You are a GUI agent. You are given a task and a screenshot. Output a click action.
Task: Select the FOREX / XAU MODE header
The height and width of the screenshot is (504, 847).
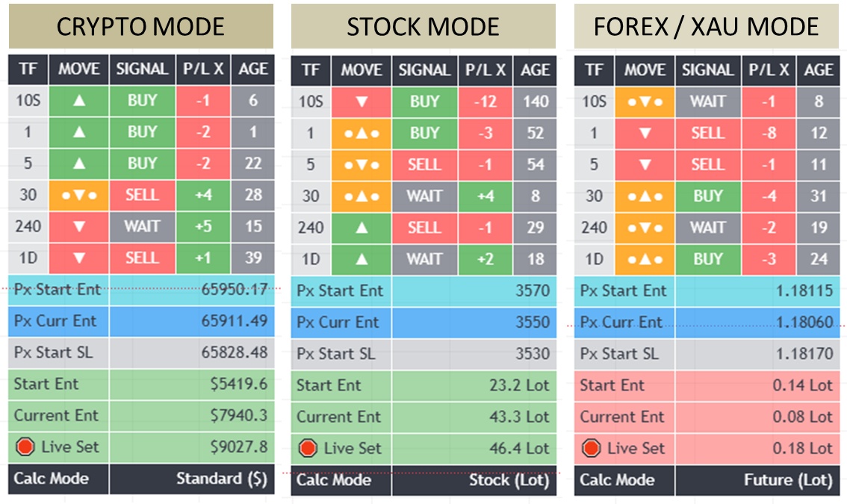click(x=706, y=27)
